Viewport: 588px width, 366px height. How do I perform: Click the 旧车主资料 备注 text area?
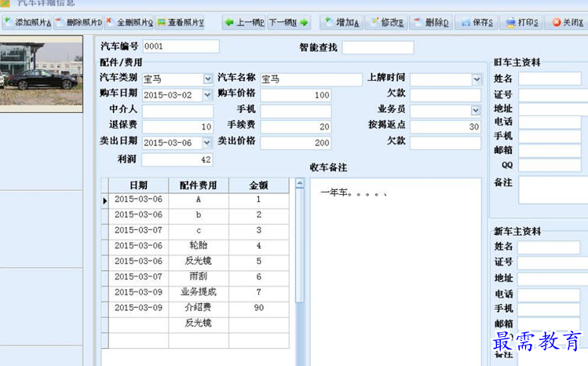click(553, 190)
